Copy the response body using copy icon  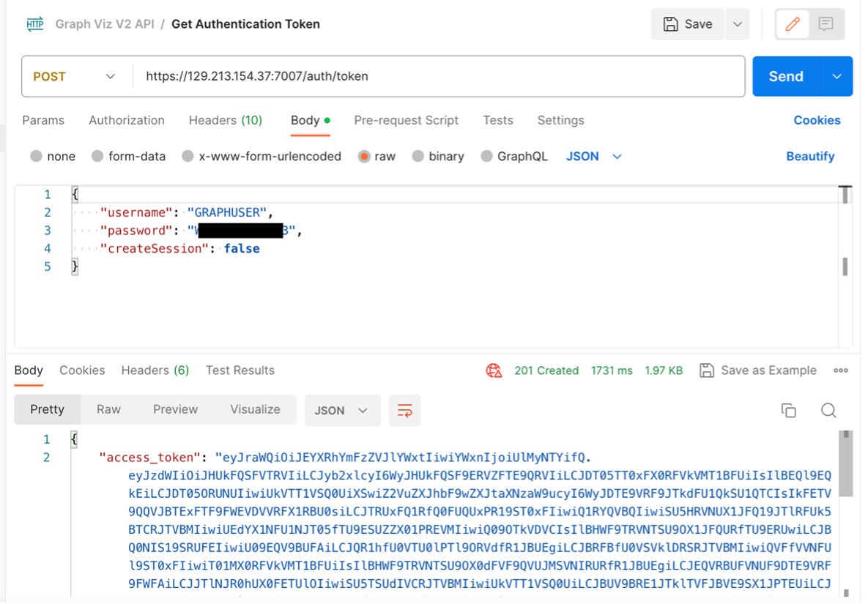(x=788, y=411)
